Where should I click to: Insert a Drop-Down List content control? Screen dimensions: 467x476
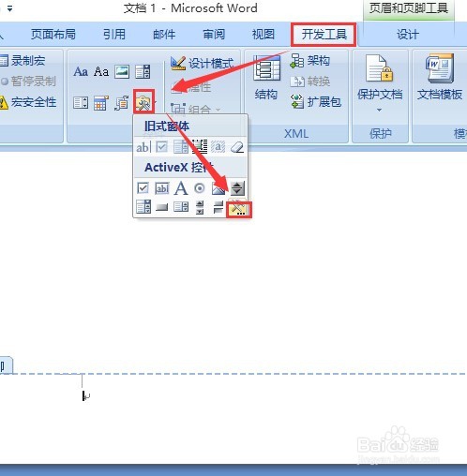point(81,103)
